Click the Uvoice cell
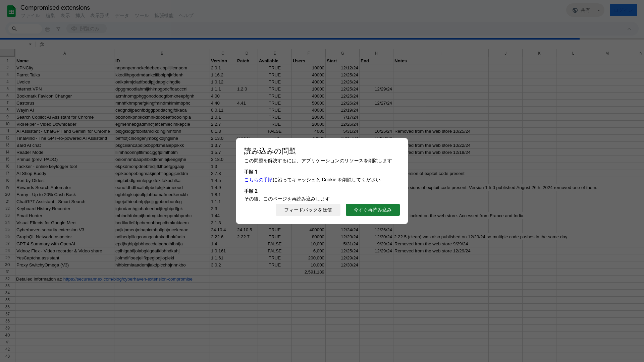 coord(65,82)
